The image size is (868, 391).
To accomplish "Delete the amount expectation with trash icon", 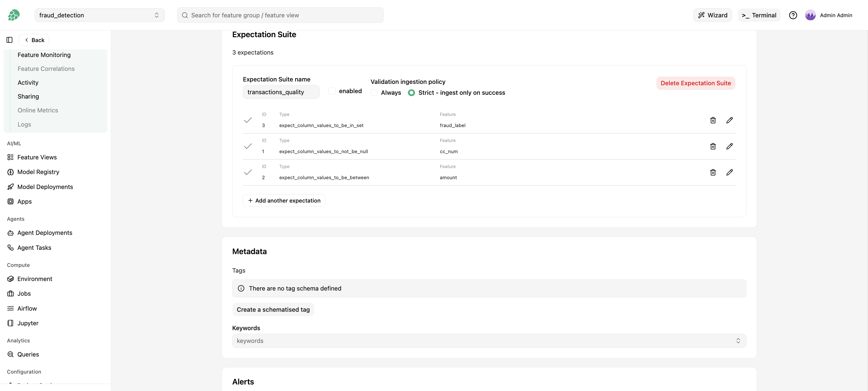I will tap(713, 172).
